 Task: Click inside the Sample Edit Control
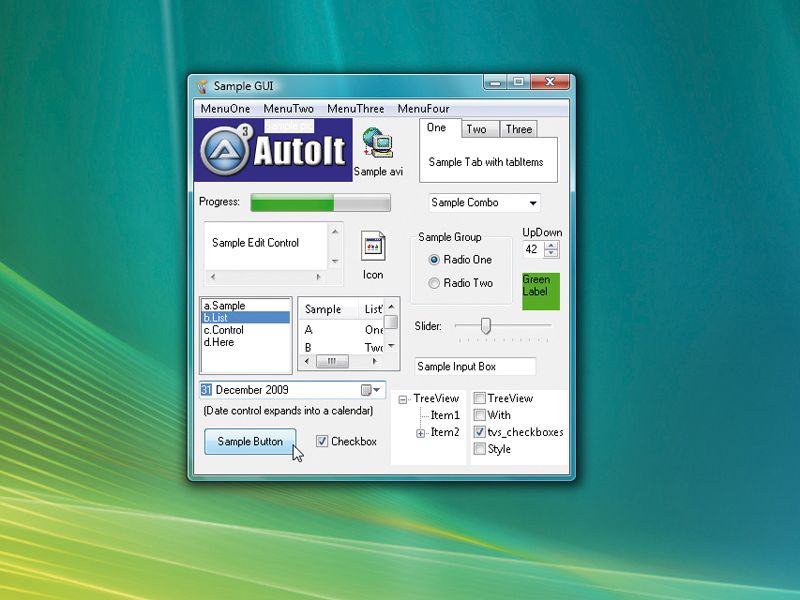(266, 246)
